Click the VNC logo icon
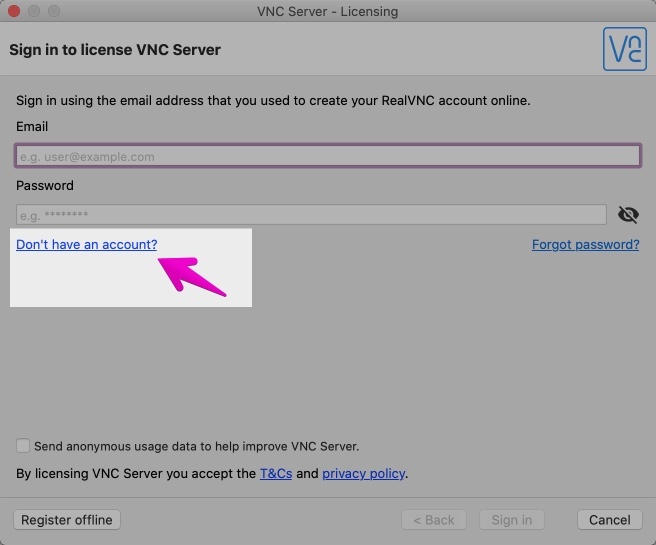This screenshot has width=656, height=545. pos(625,49)
